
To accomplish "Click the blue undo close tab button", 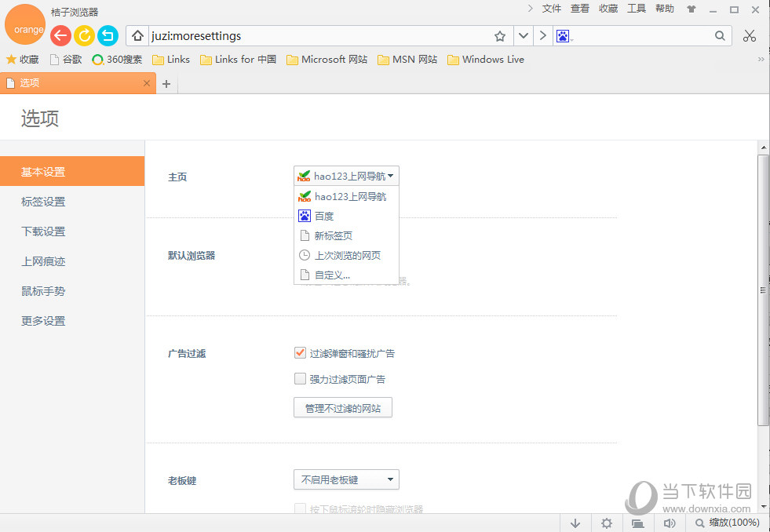I will tap(108, 35).
